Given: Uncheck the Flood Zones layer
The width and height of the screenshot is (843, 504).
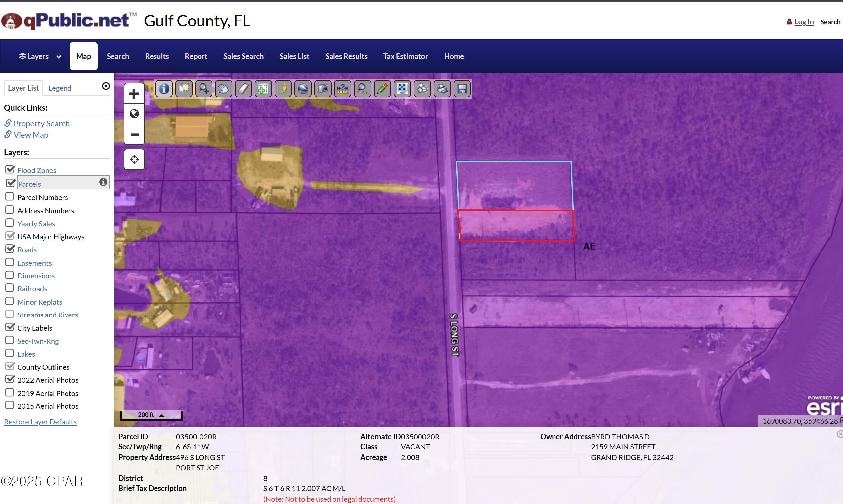Looking at the screenshot, I should (10, 169).
